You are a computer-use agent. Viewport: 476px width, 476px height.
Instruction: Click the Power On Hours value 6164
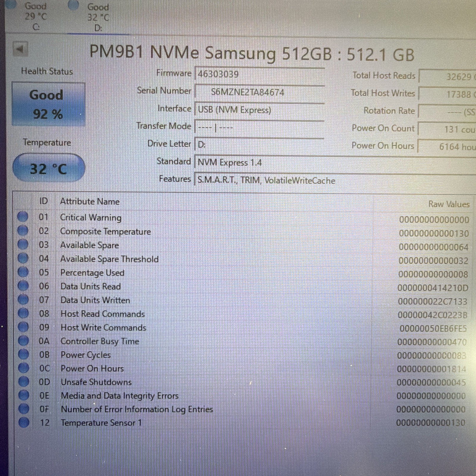[x=447, y=146]
